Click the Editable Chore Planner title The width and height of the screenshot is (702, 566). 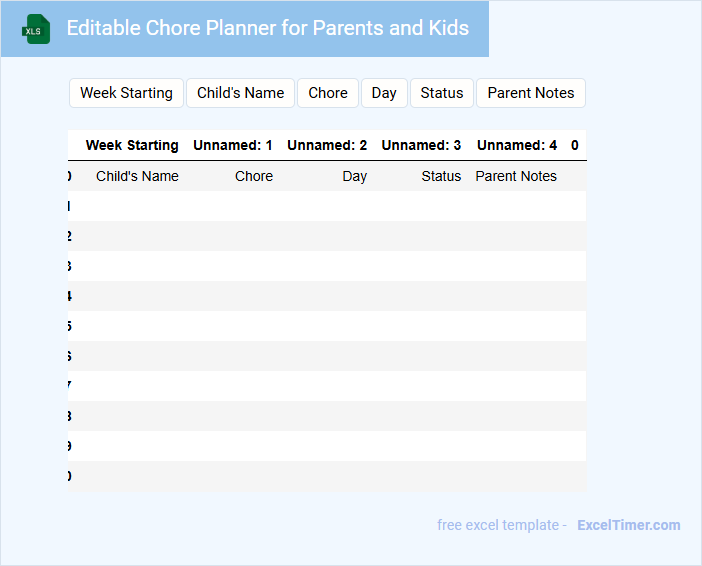[x=267, y=28]
